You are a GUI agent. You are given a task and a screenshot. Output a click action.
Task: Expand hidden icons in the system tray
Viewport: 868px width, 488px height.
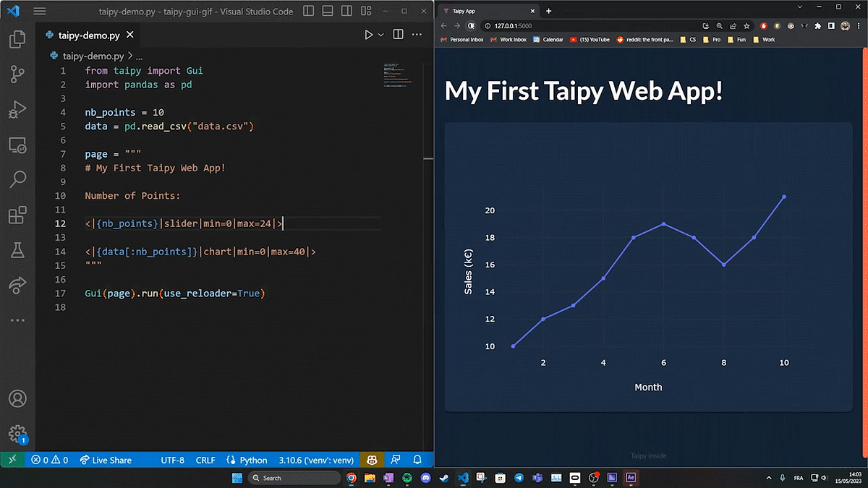click(768, 477)
